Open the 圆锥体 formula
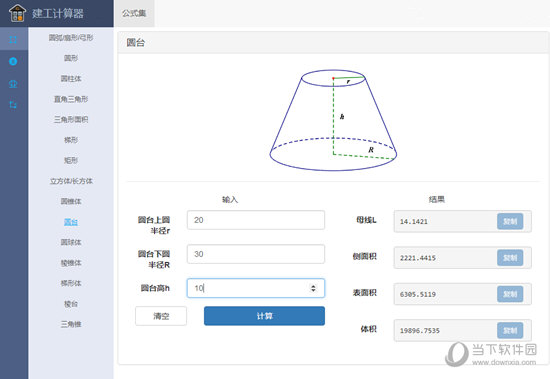Image resolution: width=550 pixels, height=379 pixels. [x=71, y=201]
